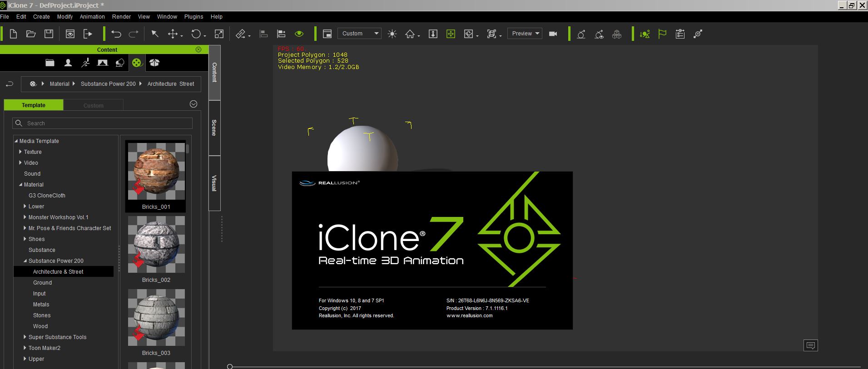Toggle the green eye visibility icon
This screenshot has width=868, height=369.
299,34
